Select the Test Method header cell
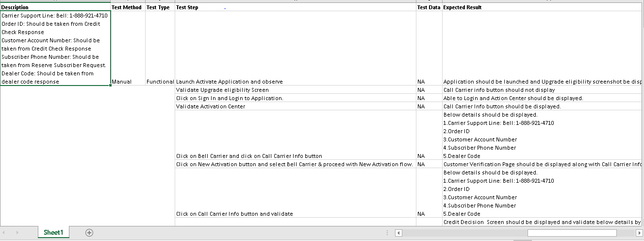644x241 pixels. point(128,7)
